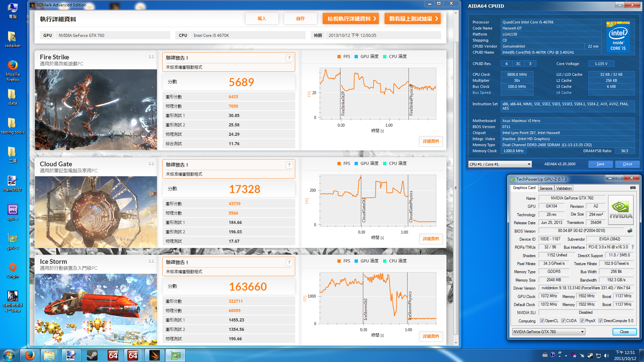The image size is (644, 362).
Task: Click the volume speaker tray icon
Action: 606,356
